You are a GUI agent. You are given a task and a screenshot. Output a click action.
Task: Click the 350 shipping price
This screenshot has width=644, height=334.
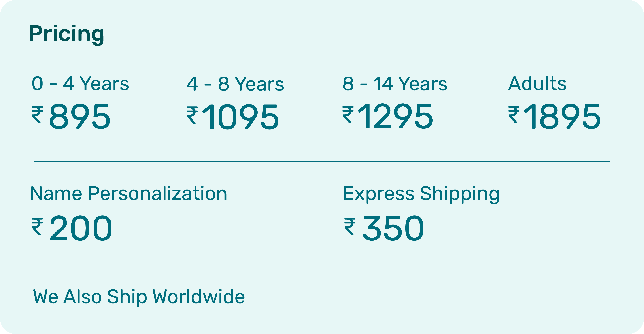tap(393, 228)
